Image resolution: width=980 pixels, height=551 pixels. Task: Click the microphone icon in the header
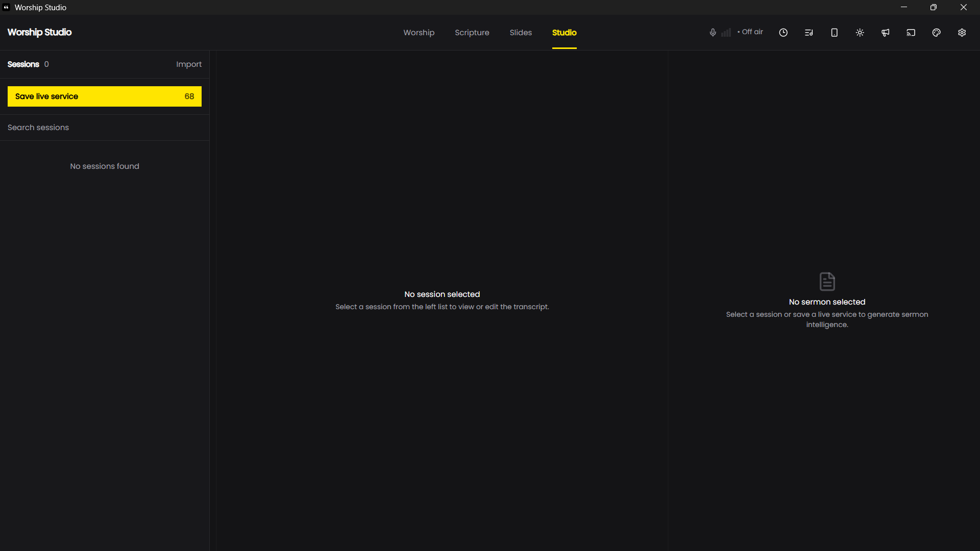(x=713, y=33)
